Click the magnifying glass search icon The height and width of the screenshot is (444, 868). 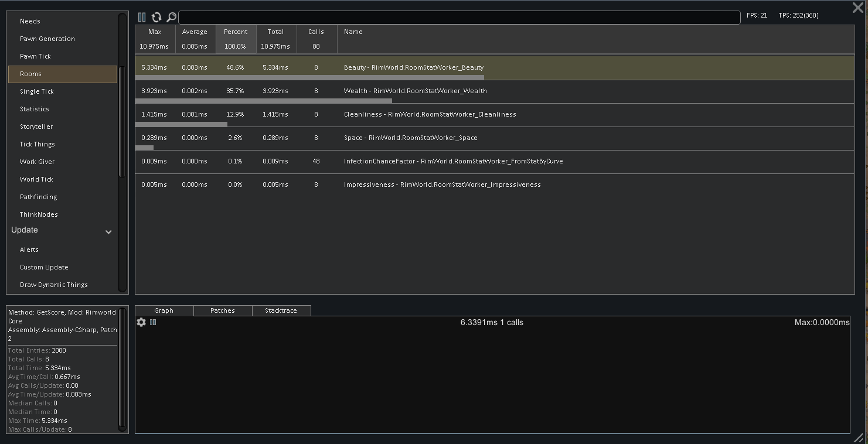171,17
